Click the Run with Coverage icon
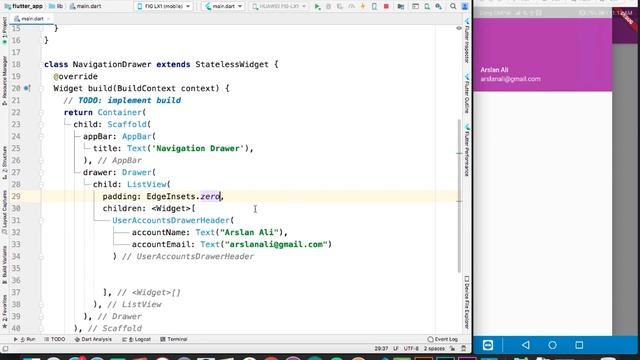The width and height of the screenshot is (640, 360). (340, 7)
